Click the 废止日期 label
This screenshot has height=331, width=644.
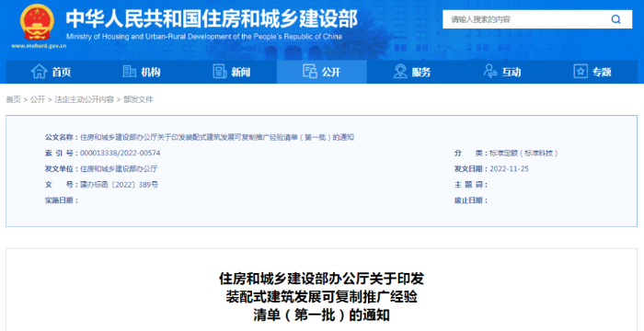tap(471, 200)
